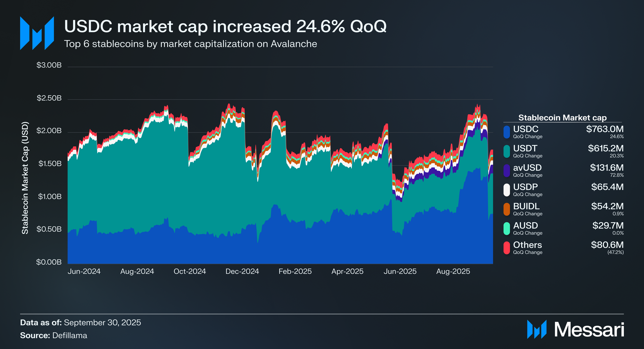This screenshot has width=644, height=349.
Task: Click the avUSD purple legend swatch
Action: point(507,171)
